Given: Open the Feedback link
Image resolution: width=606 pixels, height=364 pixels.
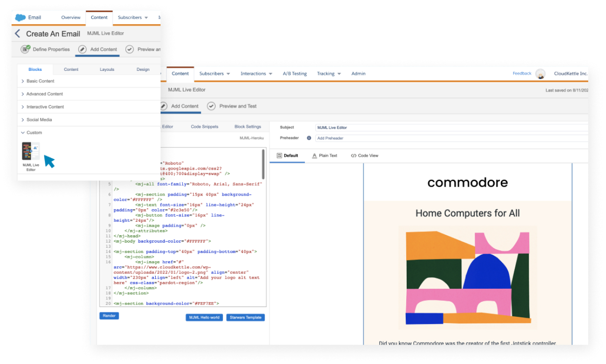Looking at the screenshot, I should 522,74.
